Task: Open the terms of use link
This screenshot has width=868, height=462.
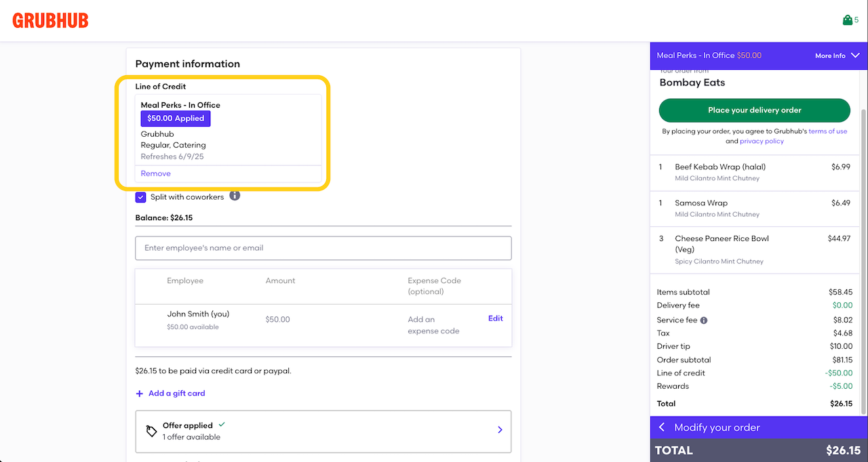Action: click(827, 131)
